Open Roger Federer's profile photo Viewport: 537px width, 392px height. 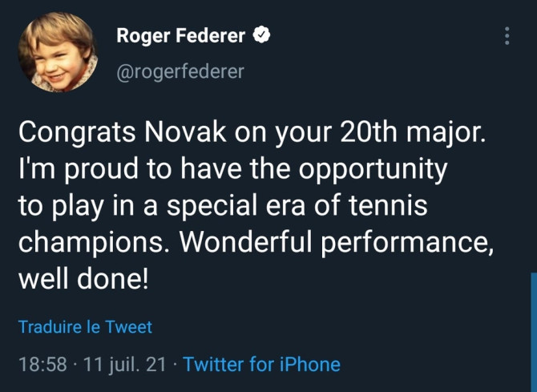(x=59, y=52)
